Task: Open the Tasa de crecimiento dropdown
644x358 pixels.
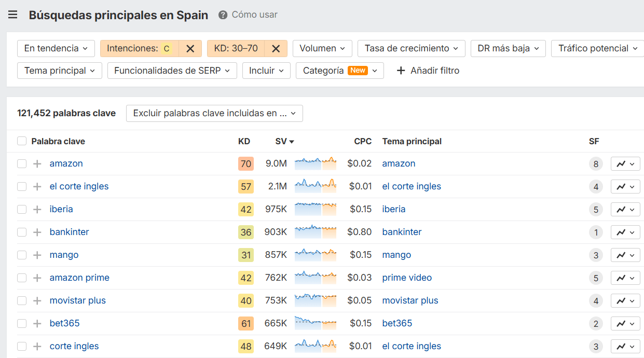Action: point(412,48)
